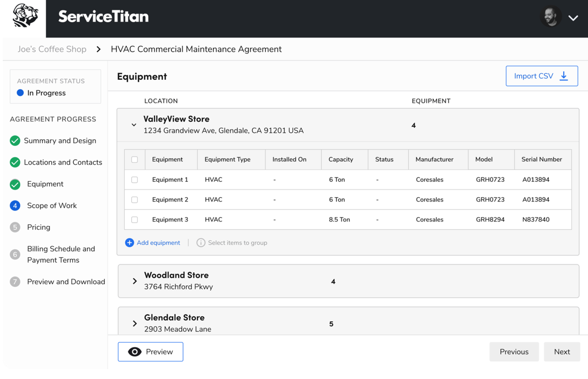The image size is (588, 379).
Task: Click the 8.5 Ton capacity cell
Action: pyautogui.click(x=339, y=219)
